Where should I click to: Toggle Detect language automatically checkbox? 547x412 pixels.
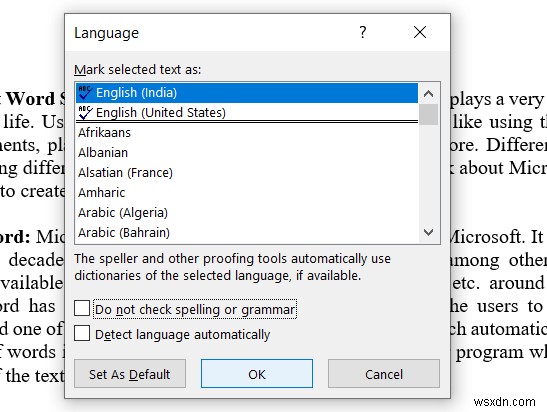82,334
